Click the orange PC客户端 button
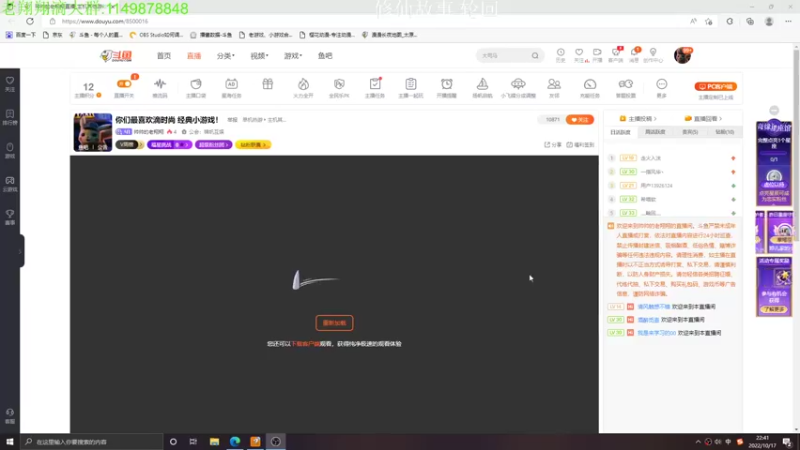800x450 pixels. [x=715, y=86]
